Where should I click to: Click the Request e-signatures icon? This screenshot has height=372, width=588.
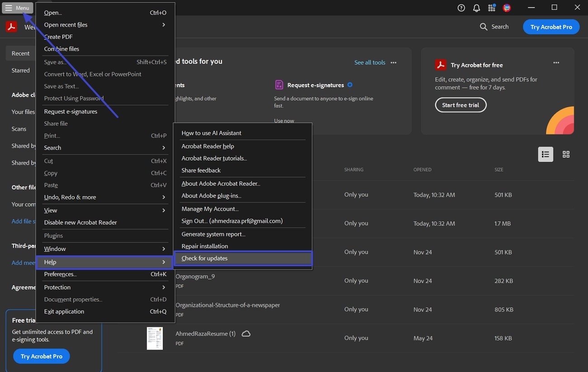click(279, 85)
